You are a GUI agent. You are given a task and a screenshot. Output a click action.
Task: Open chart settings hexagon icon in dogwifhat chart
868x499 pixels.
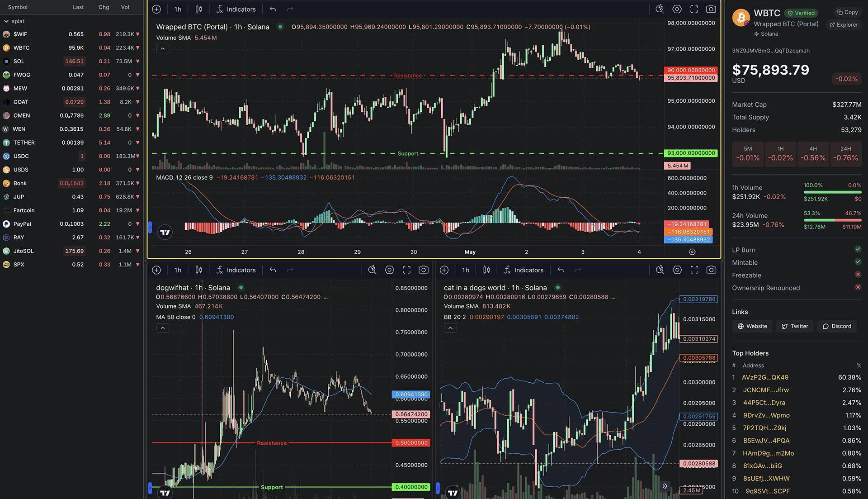pos(389,270)
